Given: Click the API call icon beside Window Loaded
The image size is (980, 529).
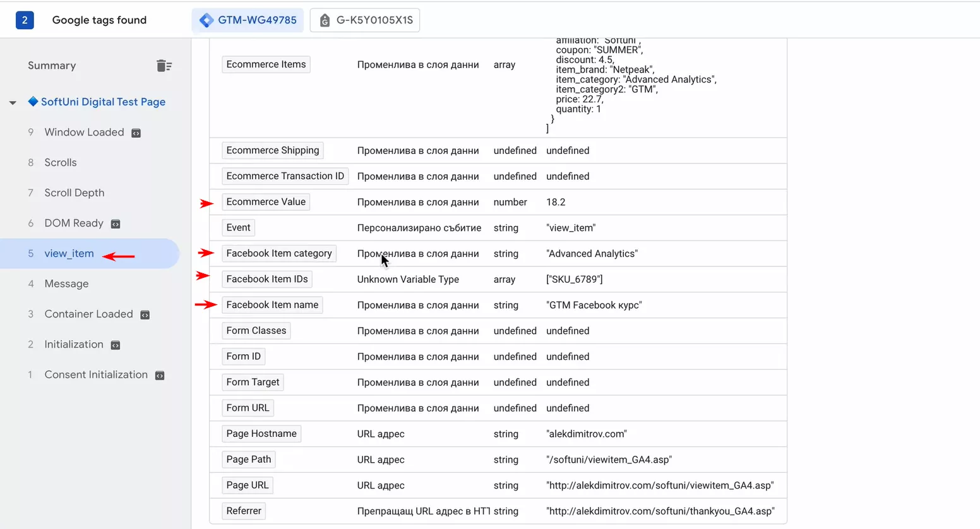Looking at the screenshot, I should (136, 133).
